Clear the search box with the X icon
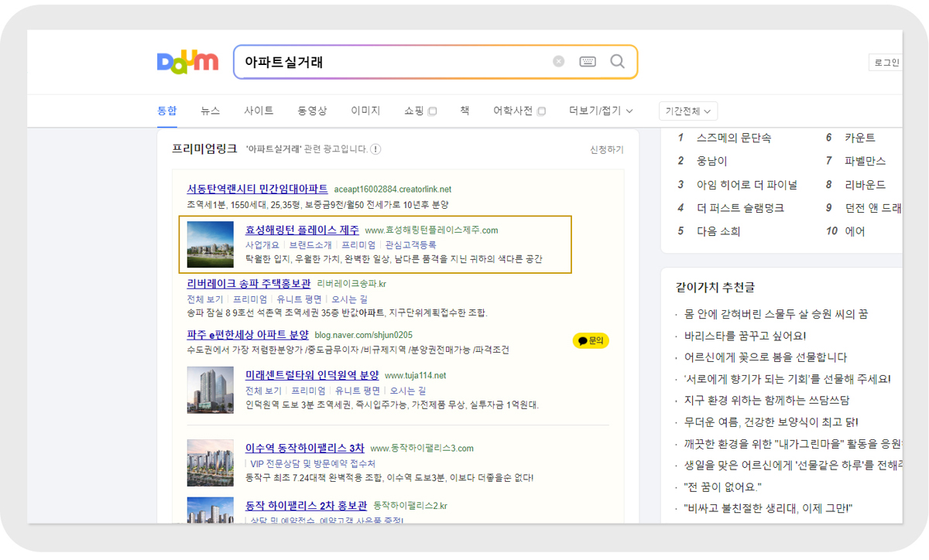 click(558, 62)
